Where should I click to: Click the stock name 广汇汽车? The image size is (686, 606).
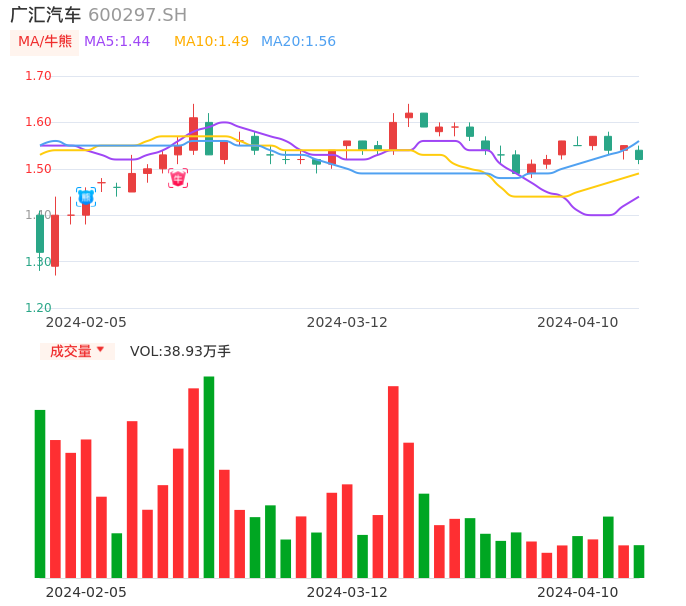pyautogui.click(x=46, y=15)
